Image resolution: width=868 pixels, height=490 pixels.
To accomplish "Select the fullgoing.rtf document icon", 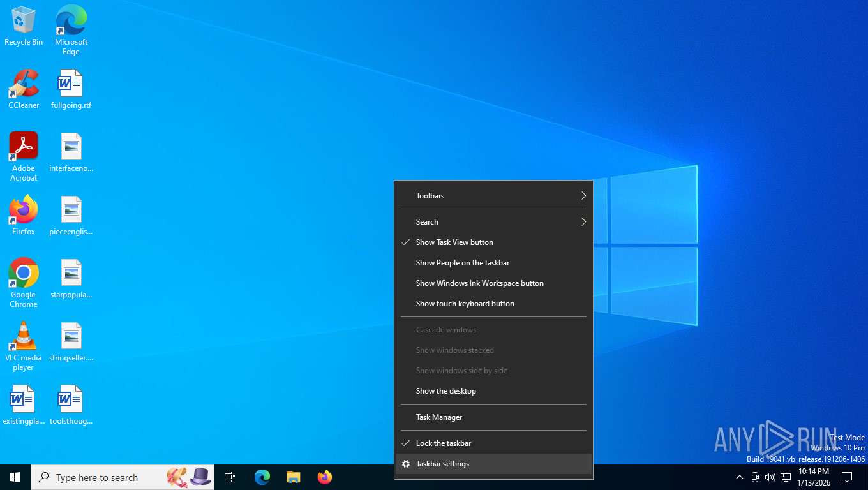I will 71,89.
